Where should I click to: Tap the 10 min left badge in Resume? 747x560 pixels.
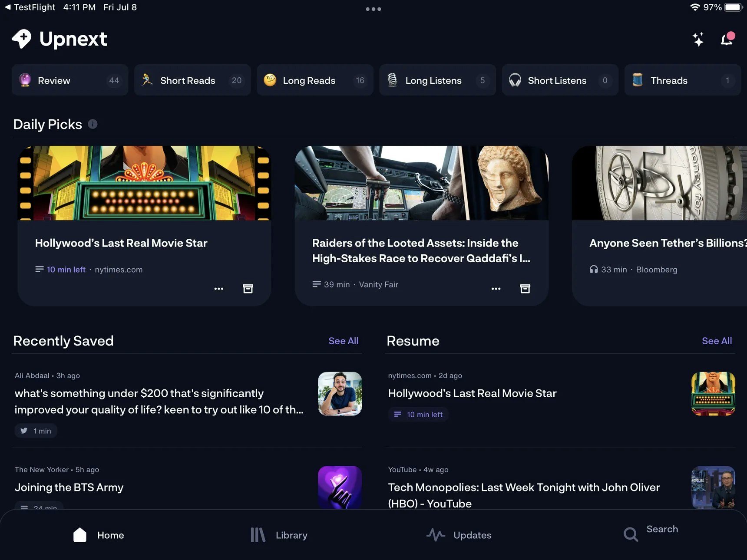(x=418, y=415)
